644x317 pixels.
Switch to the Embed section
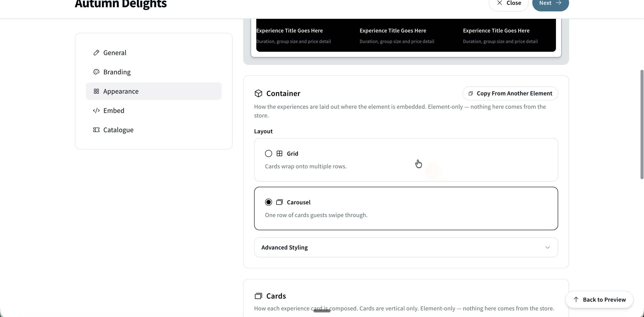click(154, 110)
